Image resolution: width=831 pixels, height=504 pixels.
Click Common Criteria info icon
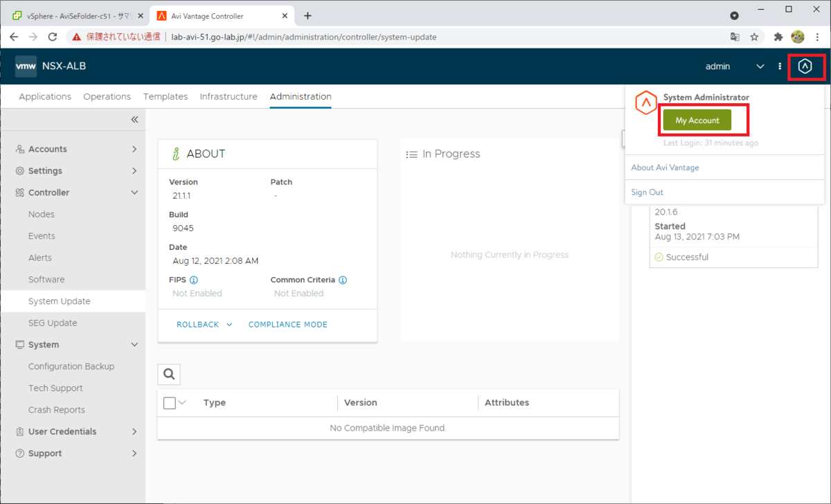click(343, 280)
